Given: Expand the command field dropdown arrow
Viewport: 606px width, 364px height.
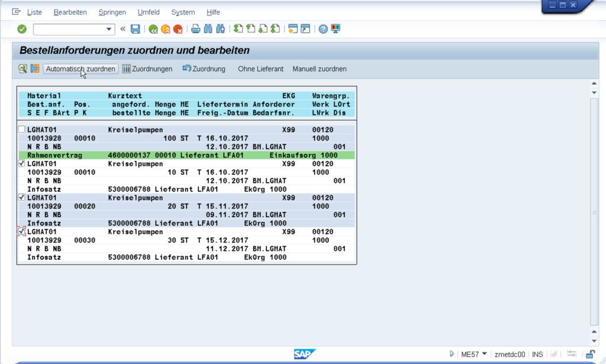Looking at the screenshot, I should 109,29.
